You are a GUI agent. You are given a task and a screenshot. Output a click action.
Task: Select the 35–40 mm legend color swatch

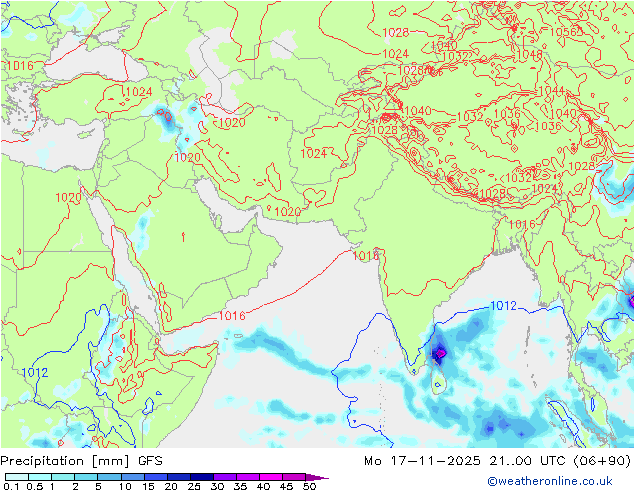[247, 477]
